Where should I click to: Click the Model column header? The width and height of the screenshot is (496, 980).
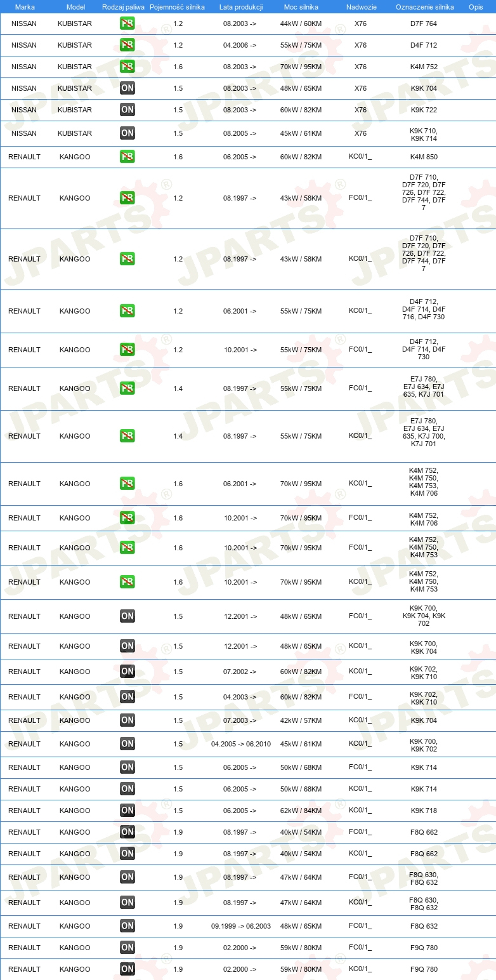click(75, 7)
